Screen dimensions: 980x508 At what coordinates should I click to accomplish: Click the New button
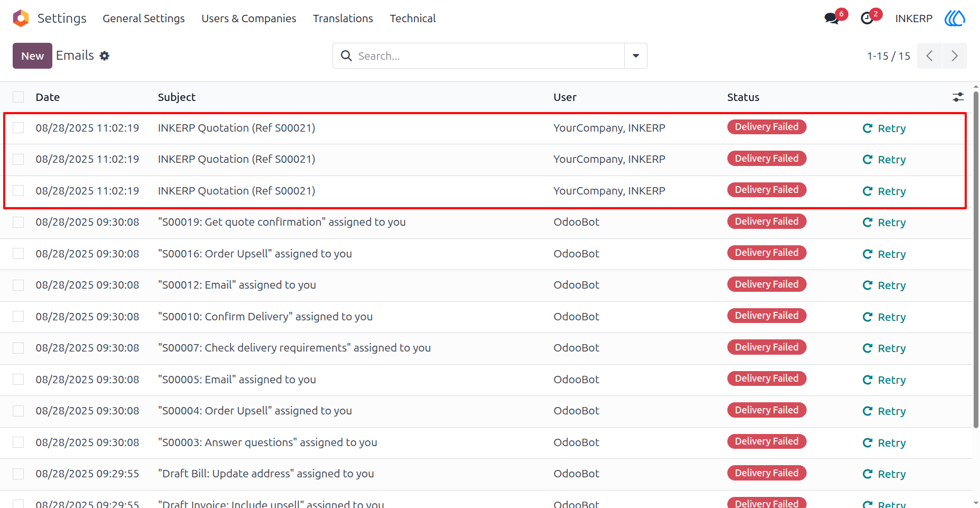(32, 56)
